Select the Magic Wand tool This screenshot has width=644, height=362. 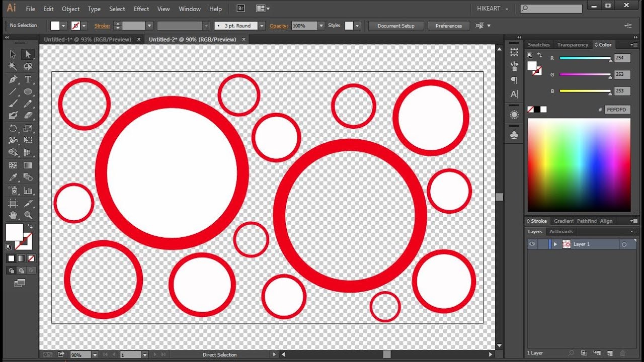point(13,66)
